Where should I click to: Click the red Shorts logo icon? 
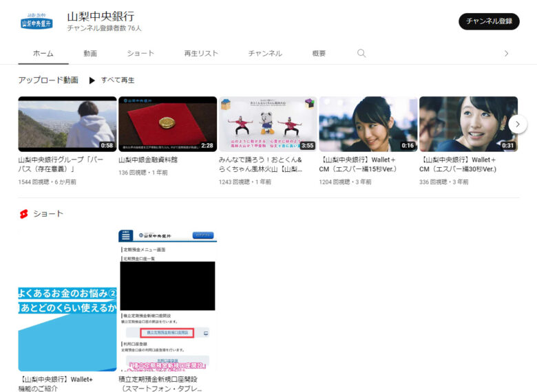pos(23,214)
